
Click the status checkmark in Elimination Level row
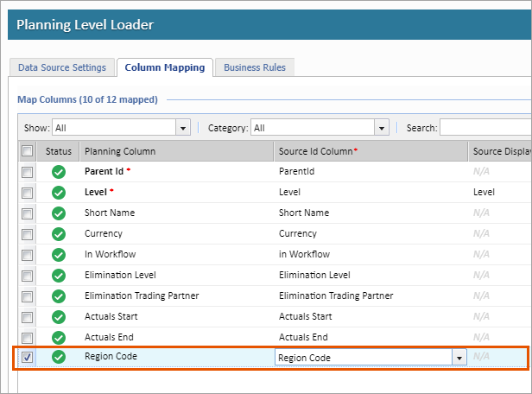click(59, 276)
